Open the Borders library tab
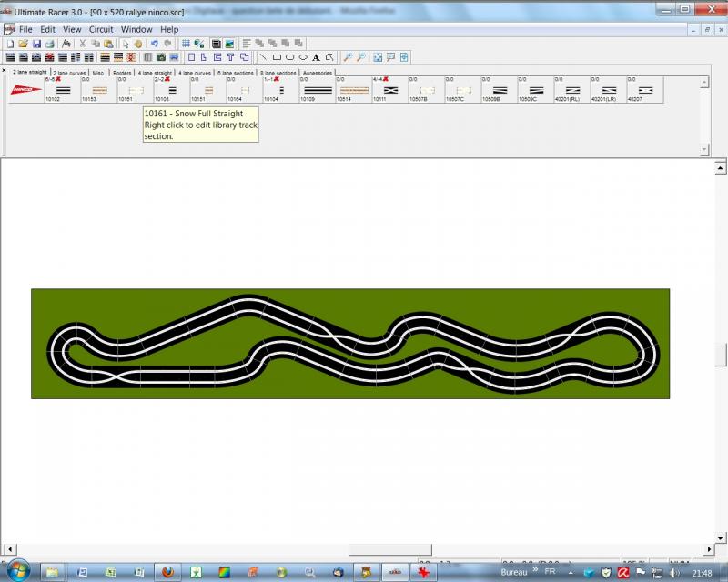The height and width of the screenshot is (582, 728). [122, 73]
